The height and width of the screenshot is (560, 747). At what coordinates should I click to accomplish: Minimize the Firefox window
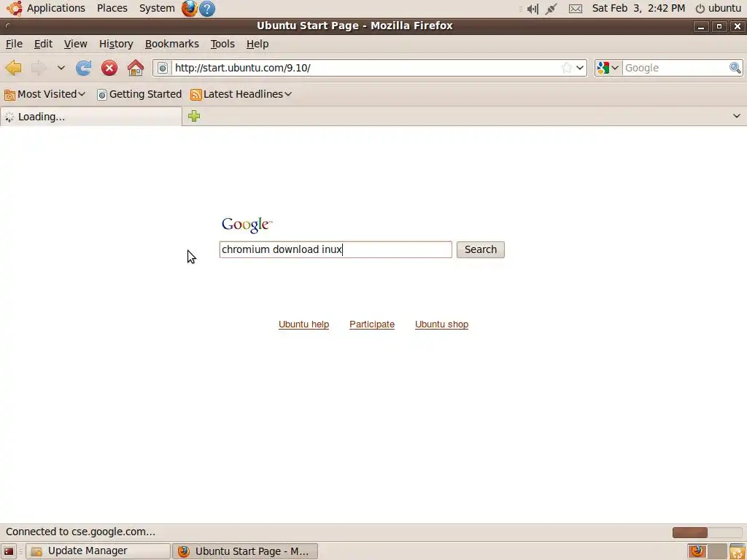pyautogui.click(x=701, y=26)
